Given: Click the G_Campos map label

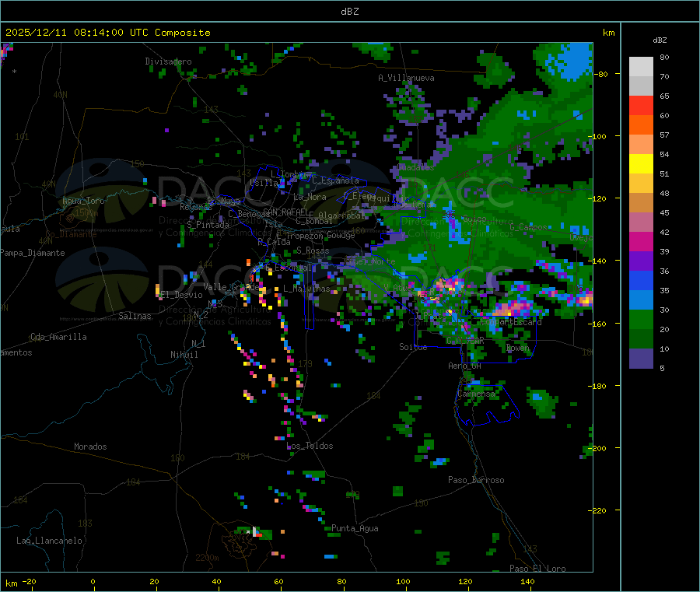Looking at the screenshot, I should (x=528, y=227).
